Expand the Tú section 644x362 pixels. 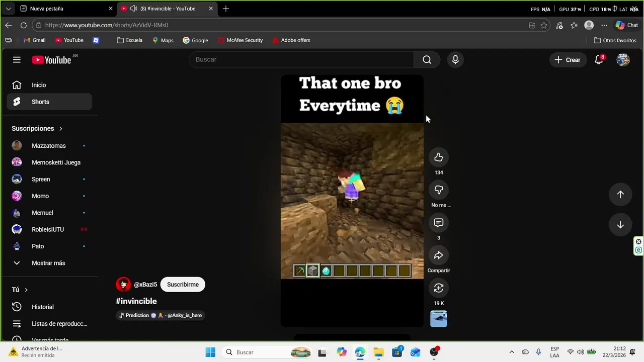tap(20, 290)
